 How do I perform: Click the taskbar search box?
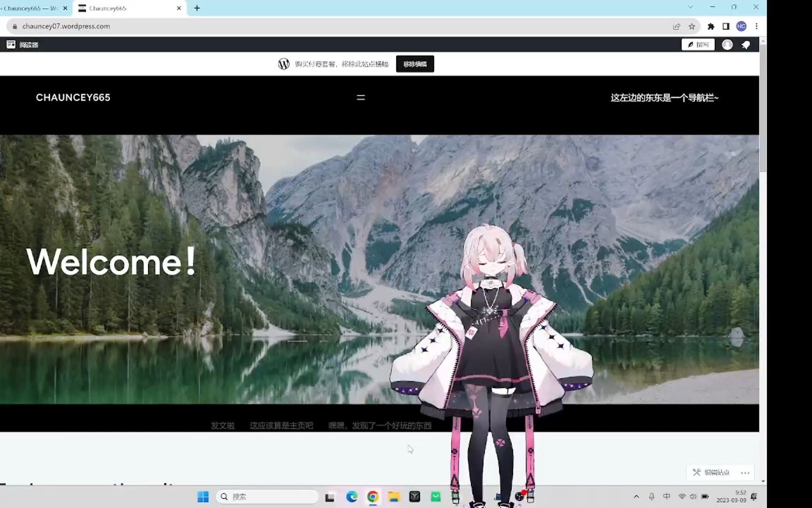point(267,497)
